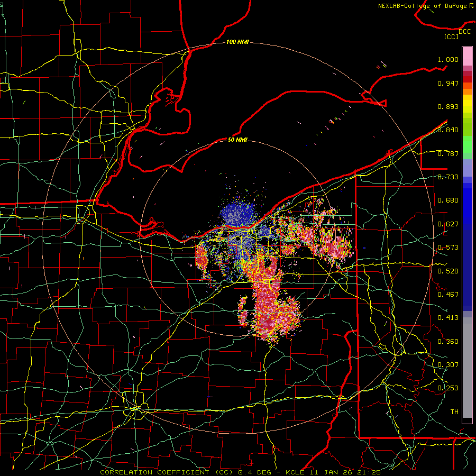Click the TH threshold label
This screenshot has width=476, height=476.
tap(454, 412)
